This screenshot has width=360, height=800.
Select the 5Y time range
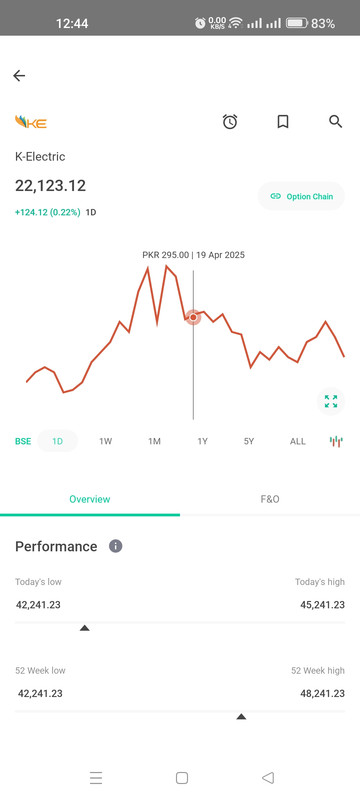249,441
